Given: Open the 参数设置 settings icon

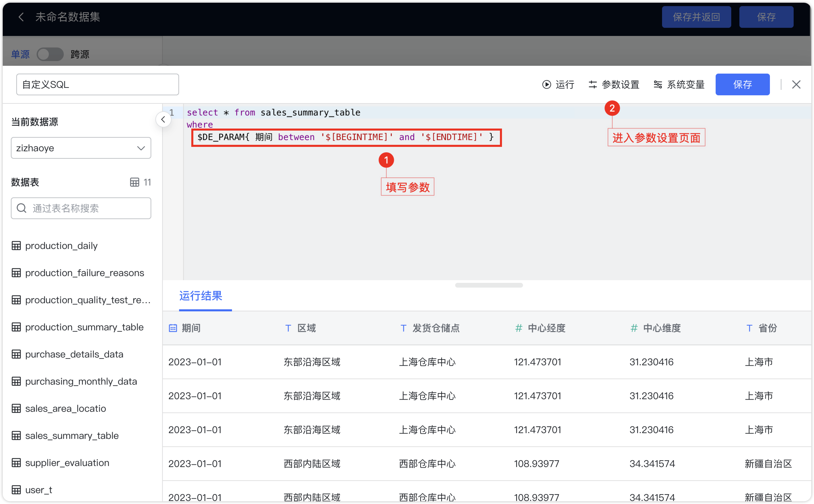Looking at the screenshot, I should [x=593, y=84].
